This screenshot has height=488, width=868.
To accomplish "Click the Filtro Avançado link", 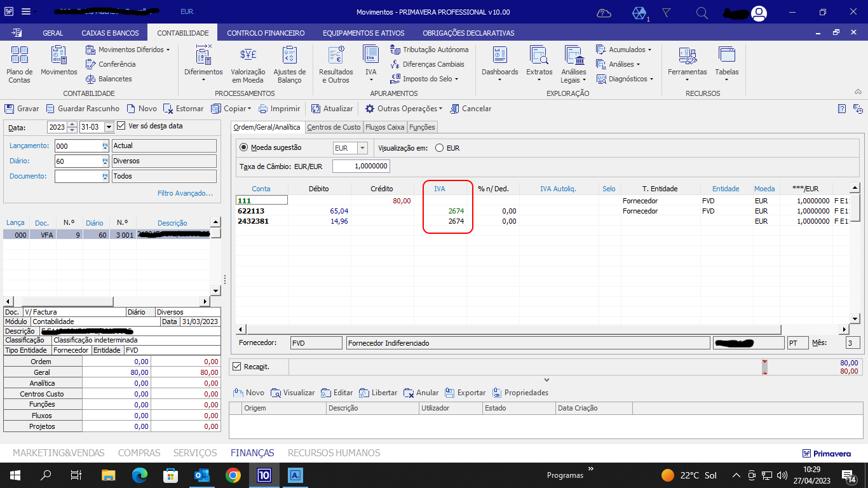I will [x=185, y=193].
